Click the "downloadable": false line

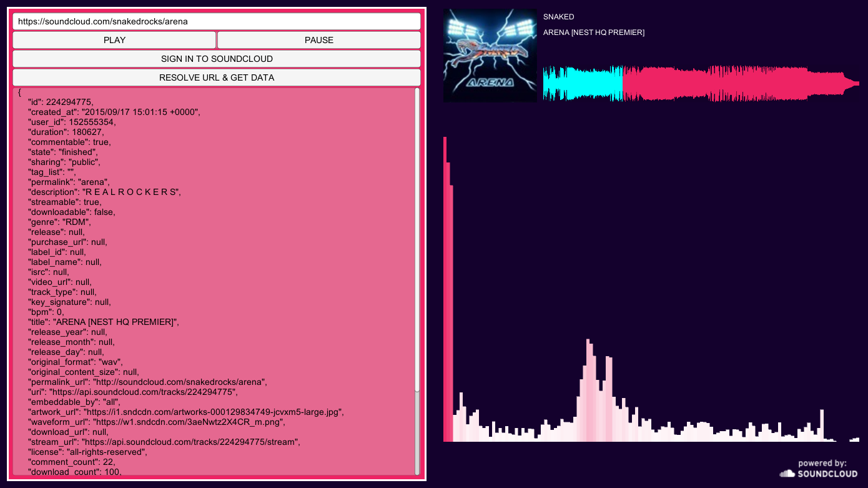pos(71,212)
